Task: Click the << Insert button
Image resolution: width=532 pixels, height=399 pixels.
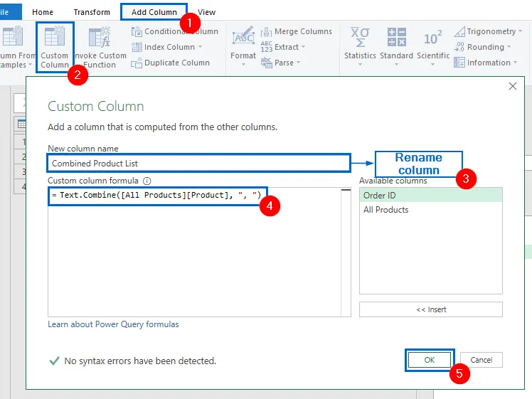Action: (431, 309)
